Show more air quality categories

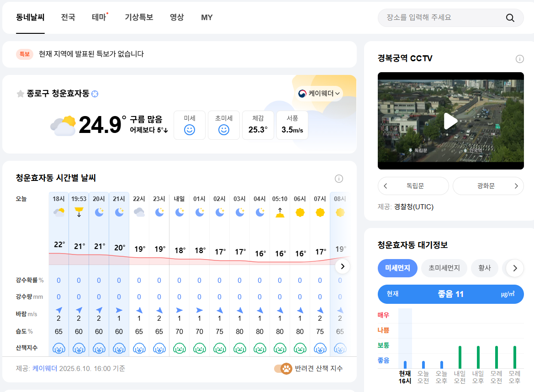515,268
